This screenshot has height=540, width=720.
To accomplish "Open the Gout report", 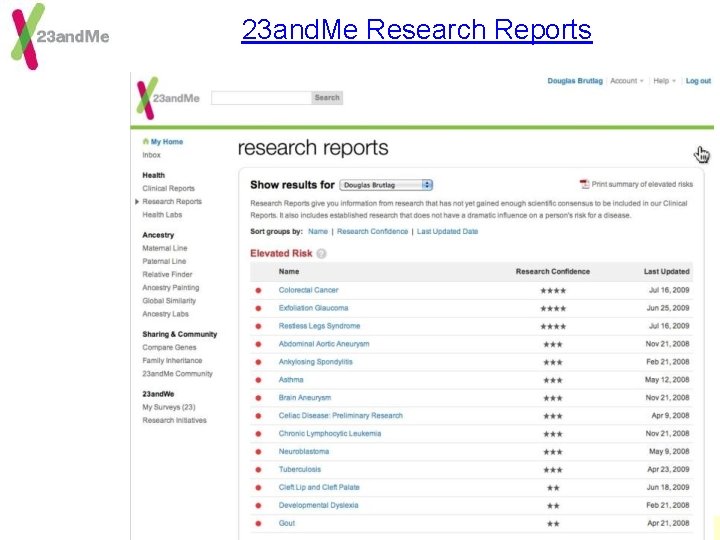I will pyautogui.click(x=287, y=523).
